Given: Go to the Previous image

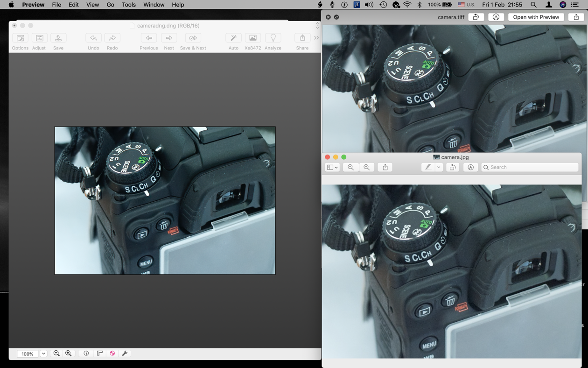Looking at the screenshot, I should click(149, 38).
